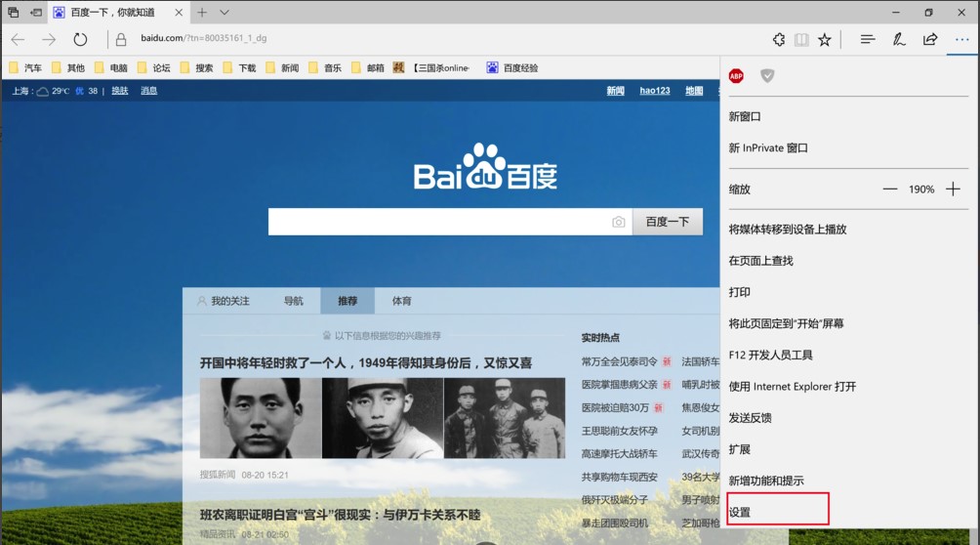Open 扩展 menu entry

[739, 449]
